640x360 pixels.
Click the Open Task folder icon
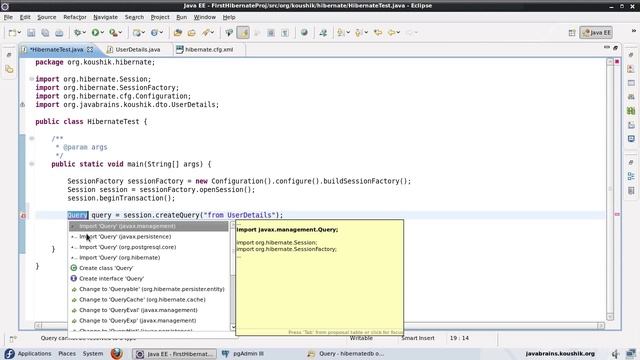(191, 33)
